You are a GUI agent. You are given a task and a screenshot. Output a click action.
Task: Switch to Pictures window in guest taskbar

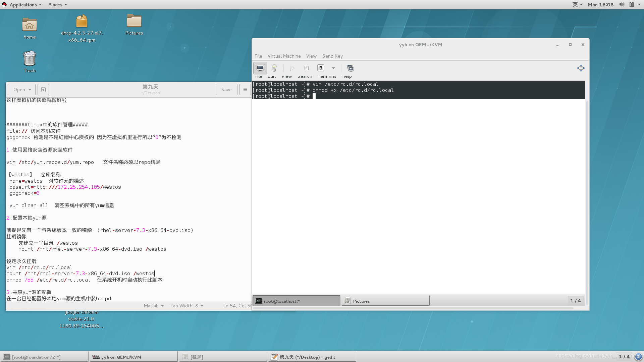[385, 301]
